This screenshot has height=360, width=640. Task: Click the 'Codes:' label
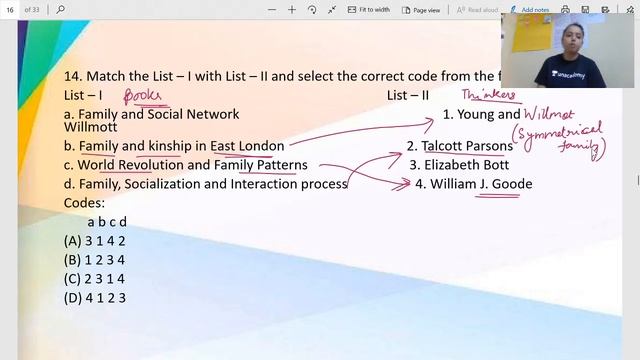coord(84,203)
